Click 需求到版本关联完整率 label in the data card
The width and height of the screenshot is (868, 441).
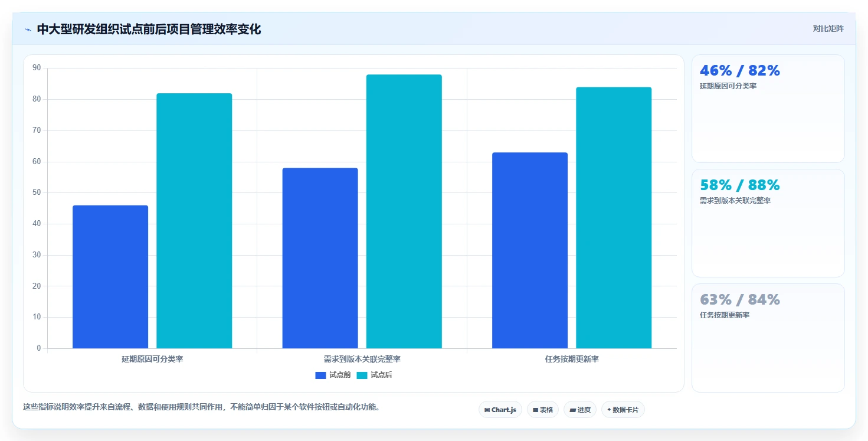coord(735,201)
